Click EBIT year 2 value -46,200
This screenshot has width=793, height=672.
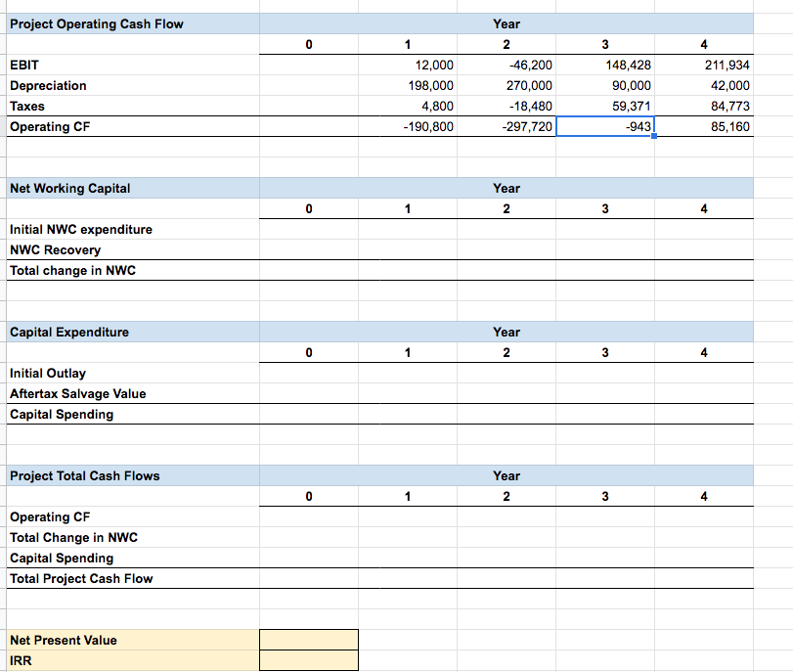(x=531, y=66)
